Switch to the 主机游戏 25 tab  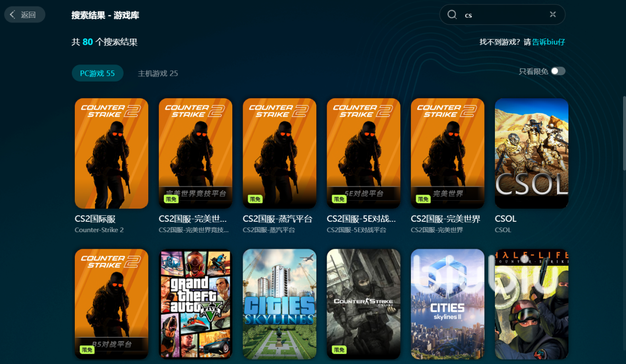(157, 73)
